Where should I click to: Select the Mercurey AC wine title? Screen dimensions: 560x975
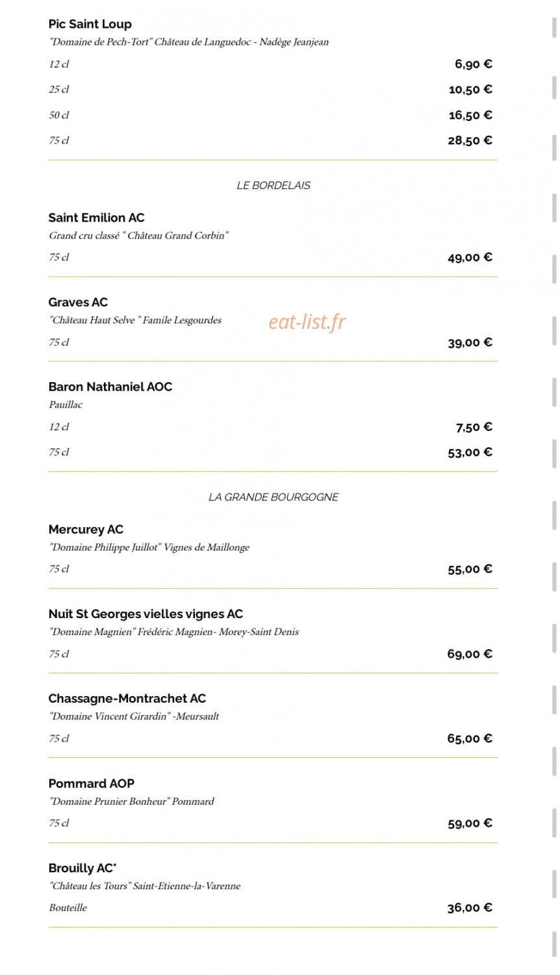86,530
